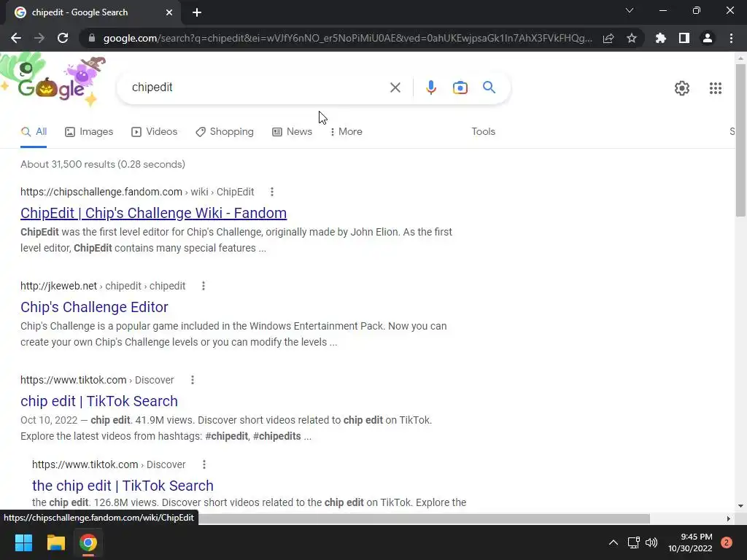The width and height of the screenshot is (747, 560).
Task: Select the All results tab
Action: tap(34, 132)
